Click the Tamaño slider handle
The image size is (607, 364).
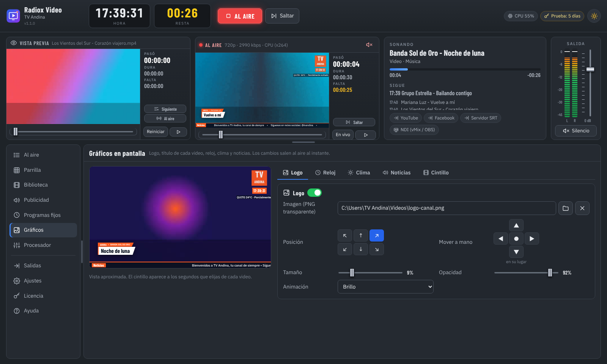point(352,273)
